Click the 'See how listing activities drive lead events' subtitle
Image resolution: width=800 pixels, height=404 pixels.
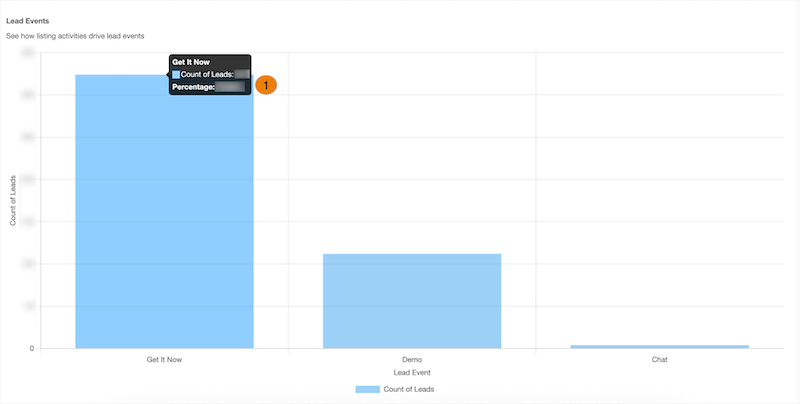75,36
